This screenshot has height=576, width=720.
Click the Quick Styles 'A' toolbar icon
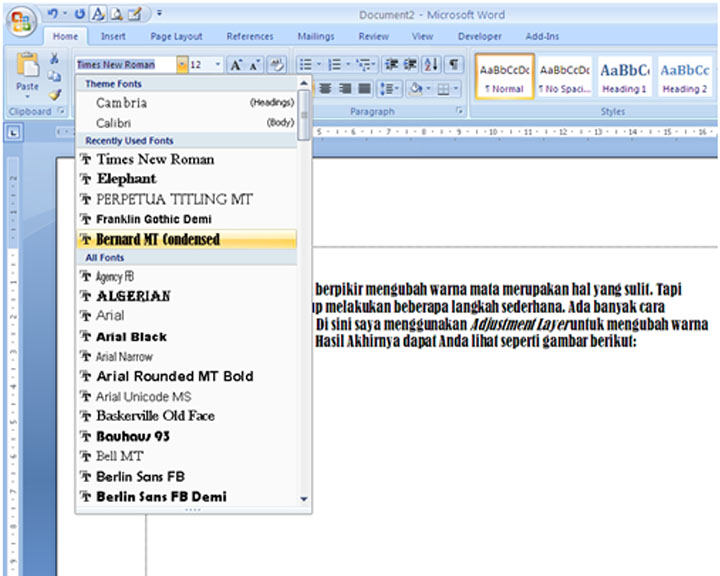97,14
